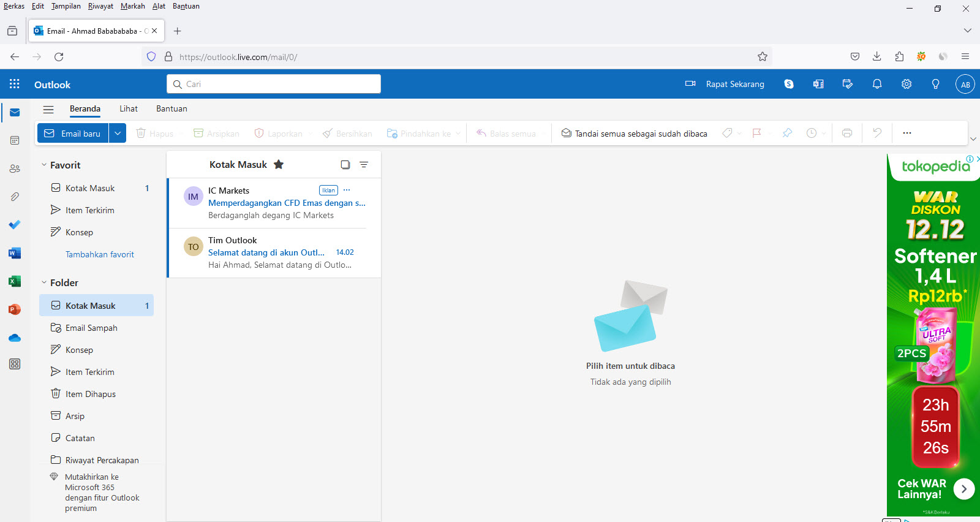The image size is (980, 522).
Task: Collapse the Favorit section
Action: (x=44, y=165)
